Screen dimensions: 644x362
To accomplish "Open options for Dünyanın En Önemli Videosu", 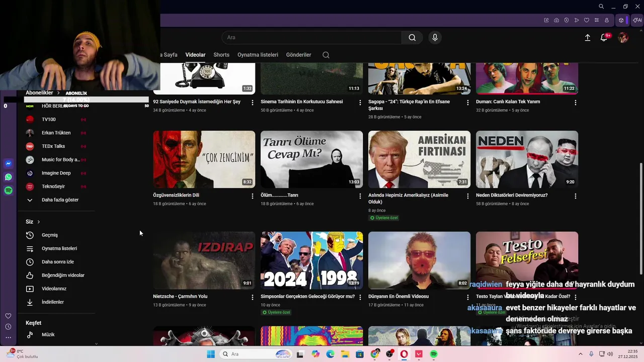I will (x=467, y=297).
